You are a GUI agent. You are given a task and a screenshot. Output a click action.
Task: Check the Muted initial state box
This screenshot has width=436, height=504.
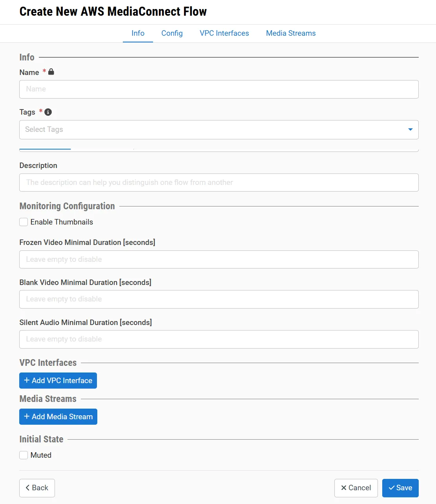click(24, 455)
